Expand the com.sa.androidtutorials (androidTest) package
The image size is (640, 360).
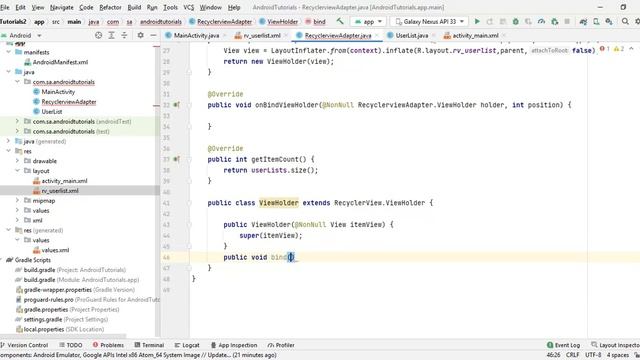pos(17,121)
